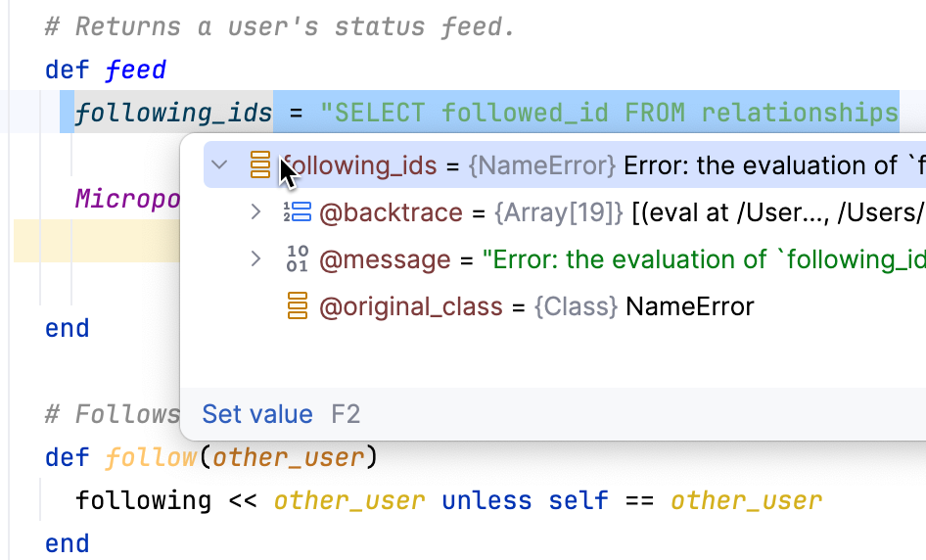
Task: Click the unless keyword in code
Action: point(486,500)
